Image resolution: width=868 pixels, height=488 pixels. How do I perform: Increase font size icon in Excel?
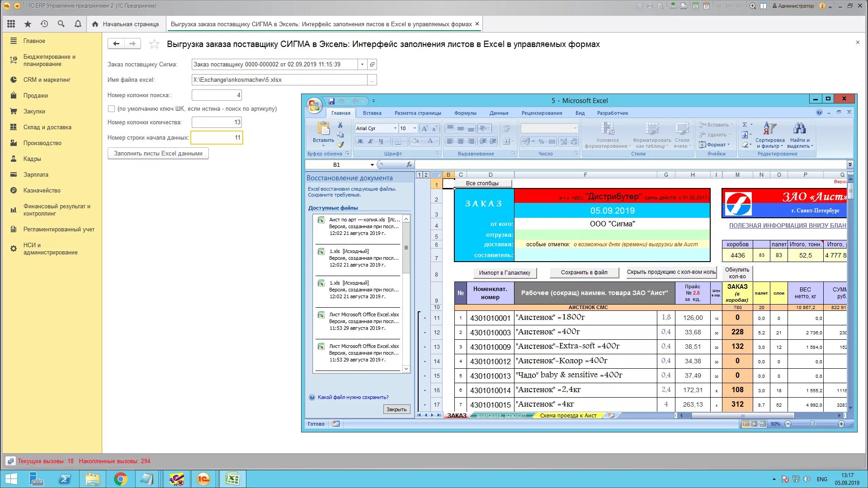(425, 128)
